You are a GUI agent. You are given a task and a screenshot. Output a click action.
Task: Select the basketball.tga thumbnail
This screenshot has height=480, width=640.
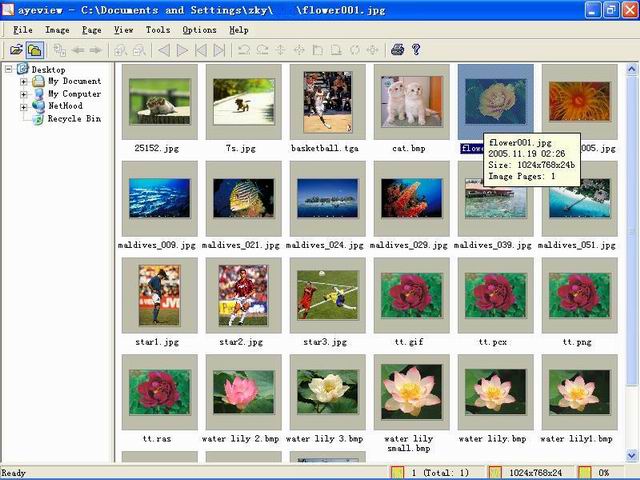[x=327, y=102]
